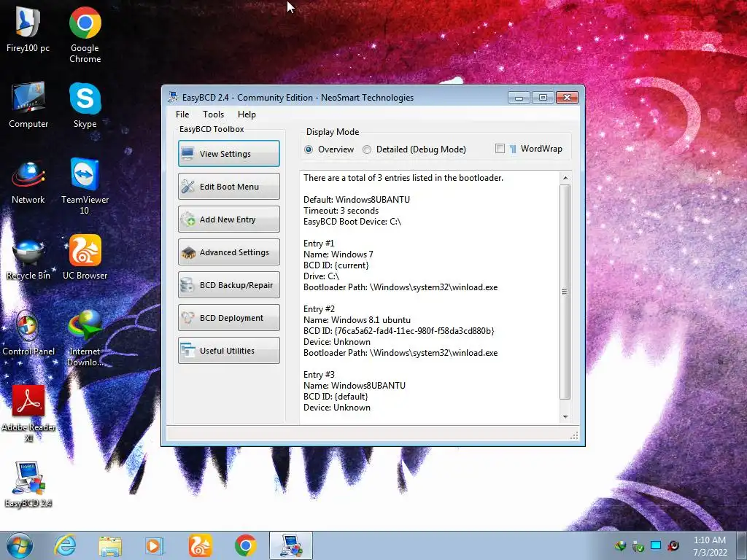The image size is (747, 560).
Task: Click the blue monitor tray icon
Action: [x=656, y=545]
